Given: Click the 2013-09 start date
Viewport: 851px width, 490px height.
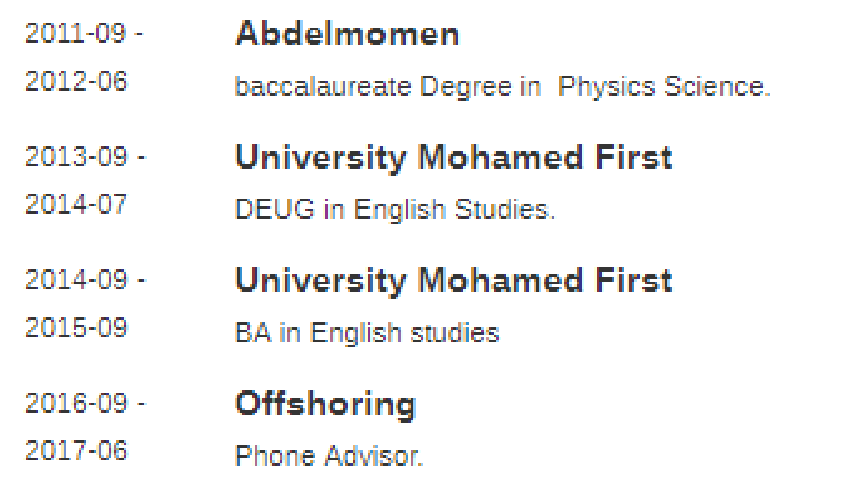Looking at the screenshot, I should point(76,157).
